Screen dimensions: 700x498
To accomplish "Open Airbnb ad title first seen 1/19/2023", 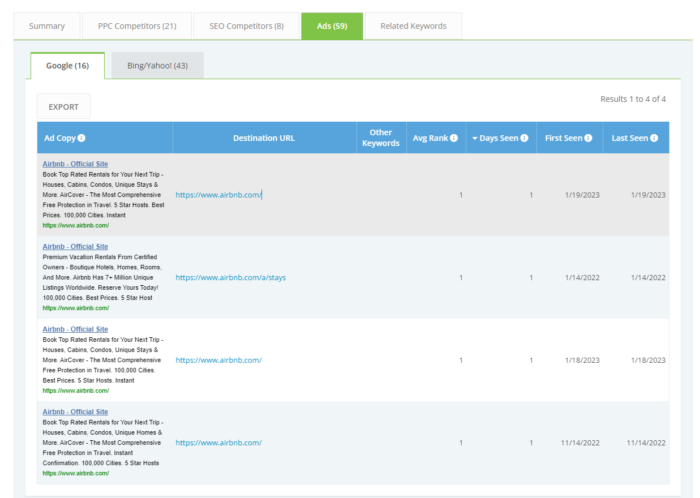I will (x=75, y=164).
